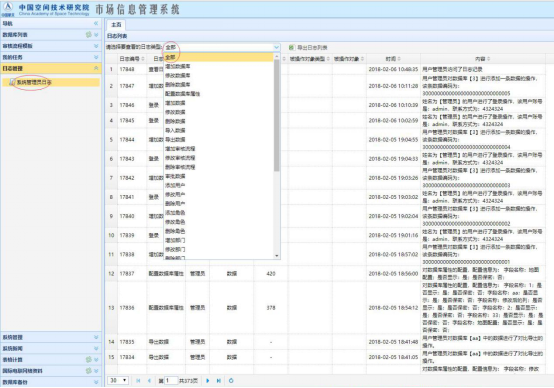Viewport: 554px width, 388px height.
Task: Switch to the 主页 tab
Action: (116, 25)
